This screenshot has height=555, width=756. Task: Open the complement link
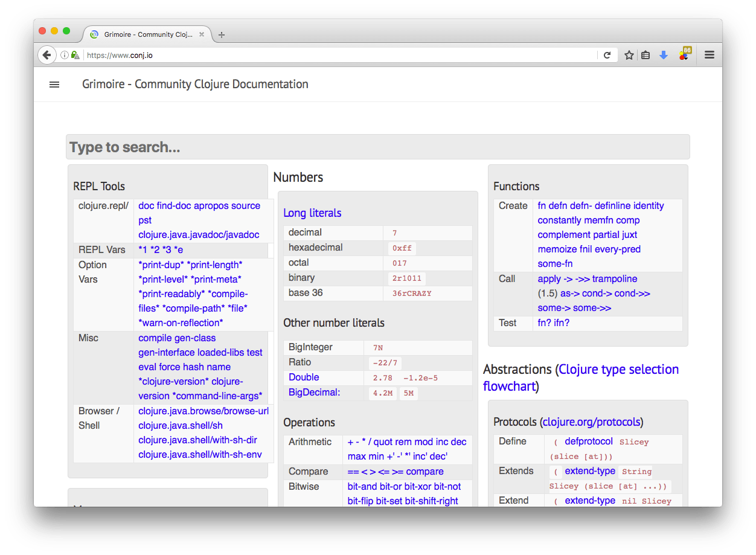[x=565, y=235]
